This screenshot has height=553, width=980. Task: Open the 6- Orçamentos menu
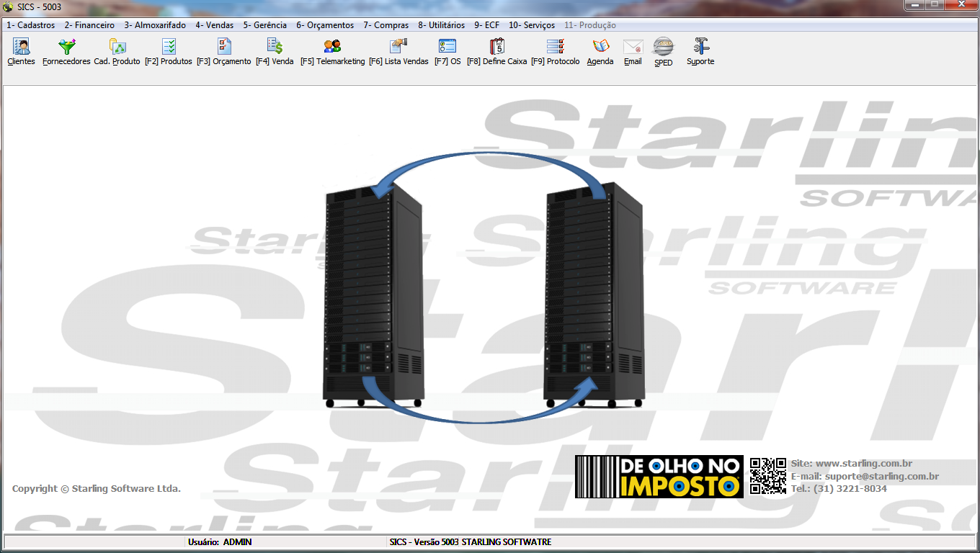(x=325, y=24)
